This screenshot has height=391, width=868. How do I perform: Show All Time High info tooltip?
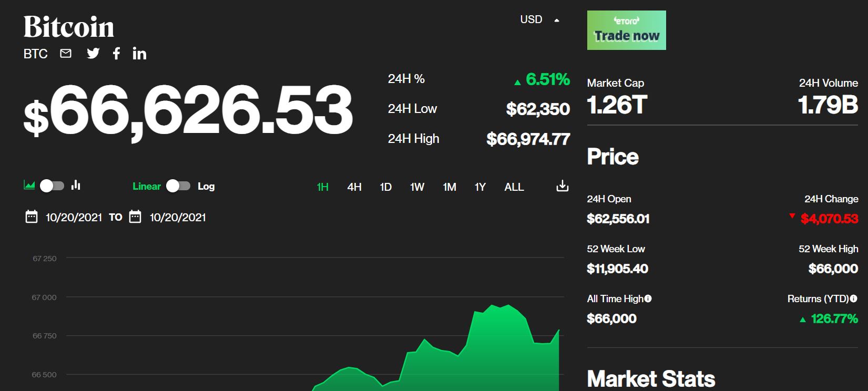pyautogui.click(x=648, y=299)
